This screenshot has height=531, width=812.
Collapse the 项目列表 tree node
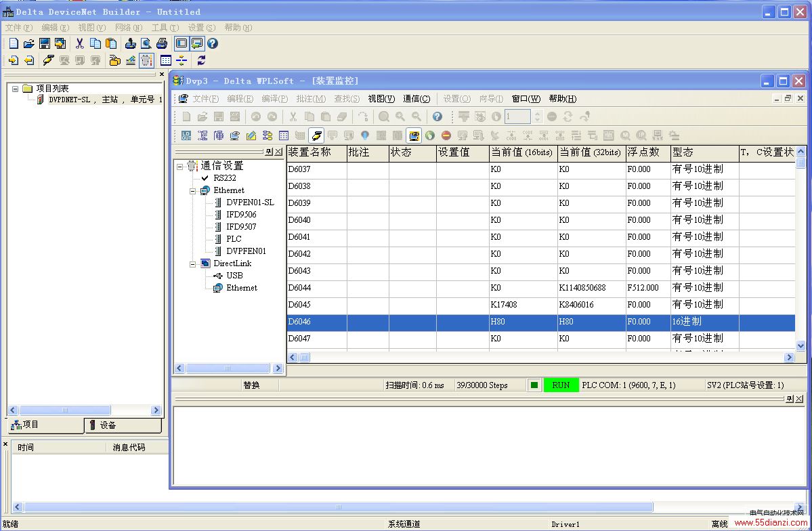tap(16, 89)
